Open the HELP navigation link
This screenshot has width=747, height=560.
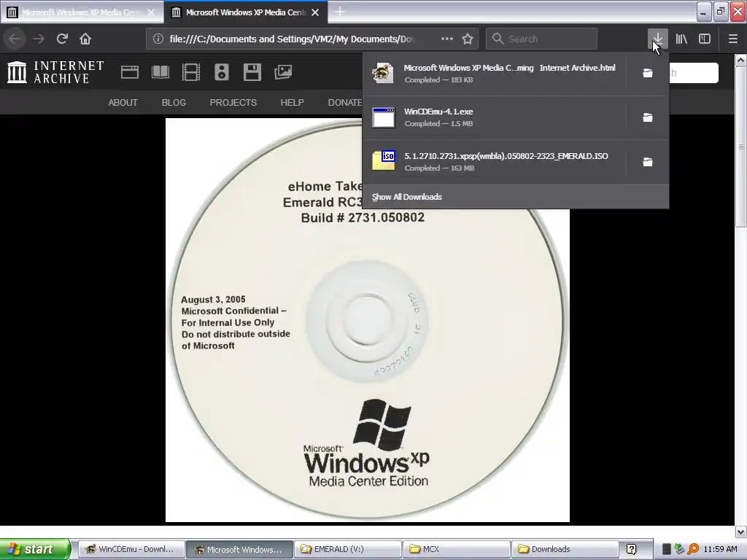[x=292, y=102]
